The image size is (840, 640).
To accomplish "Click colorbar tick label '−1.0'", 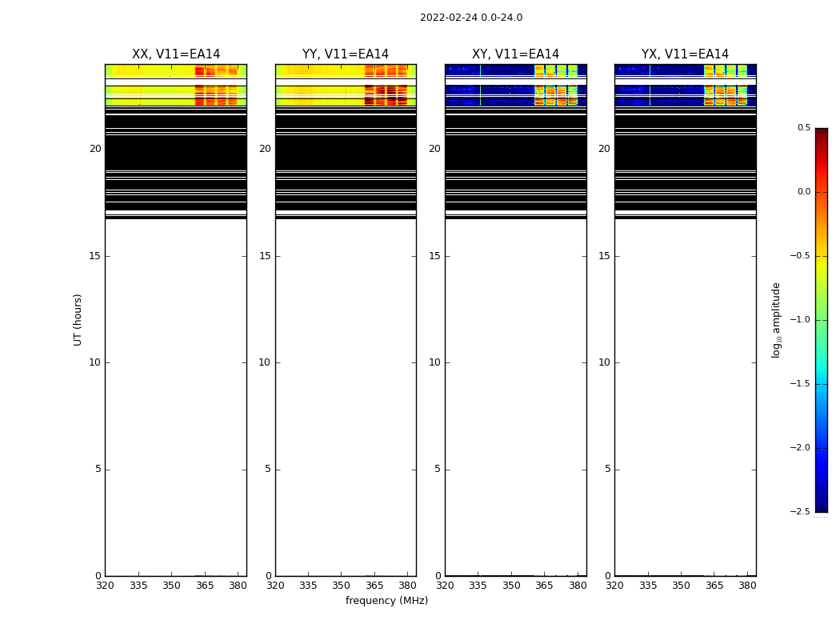I will pyautogui.click(x=800, y=320).
